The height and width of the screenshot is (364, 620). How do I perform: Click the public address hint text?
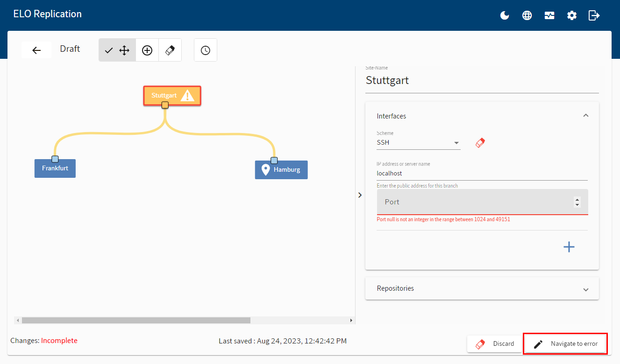tap(417, 186)
